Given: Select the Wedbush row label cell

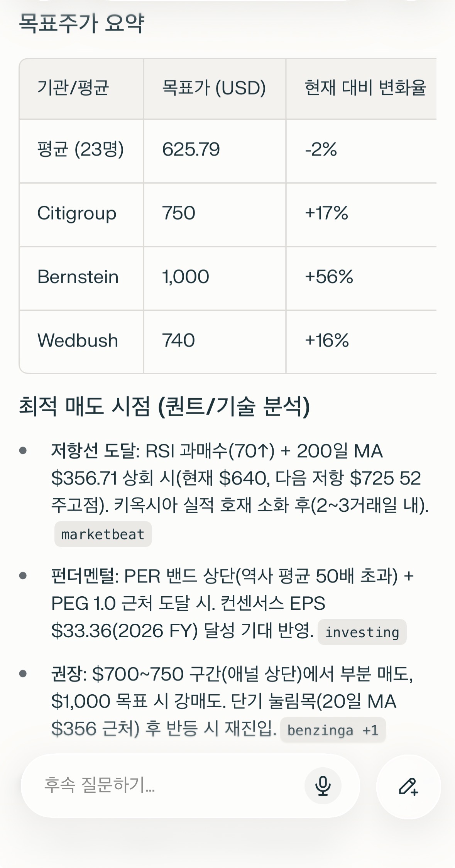Looking at the screenshot, I should tap(78, 341).
